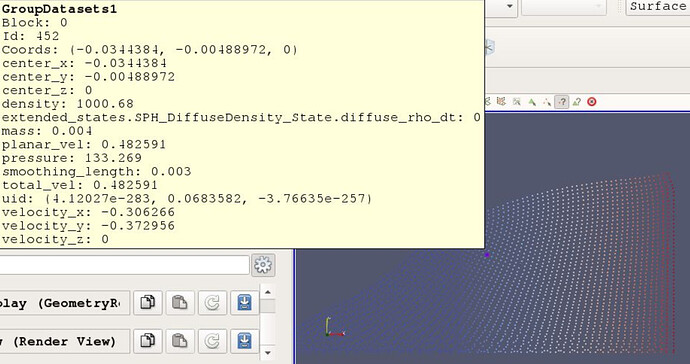Screen dimensions: 690x364
Task: Open the Surface representation dropdown
Action: (657, 7)
